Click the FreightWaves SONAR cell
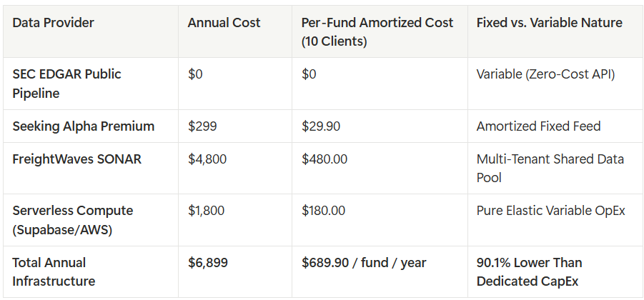644x300 pixels. pyautogui.click(x=76, y=159)
